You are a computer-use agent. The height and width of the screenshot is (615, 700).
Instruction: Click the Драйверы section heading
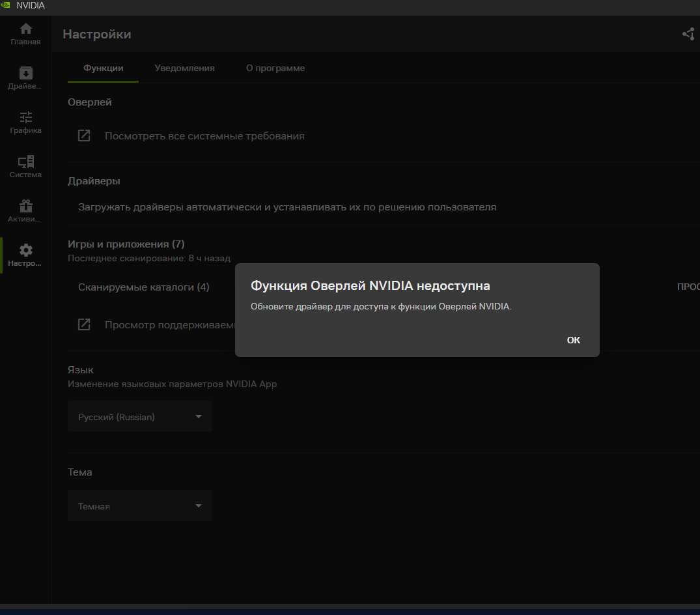point(94,181)
